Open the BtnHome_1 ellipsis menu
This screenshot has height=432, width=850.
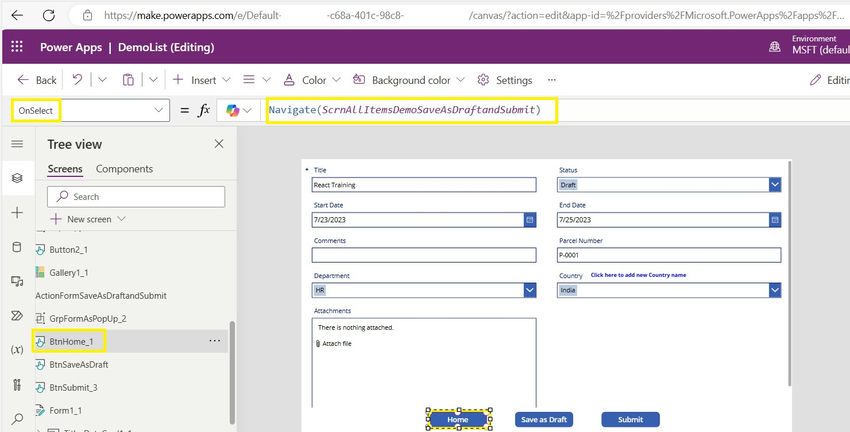215,341
